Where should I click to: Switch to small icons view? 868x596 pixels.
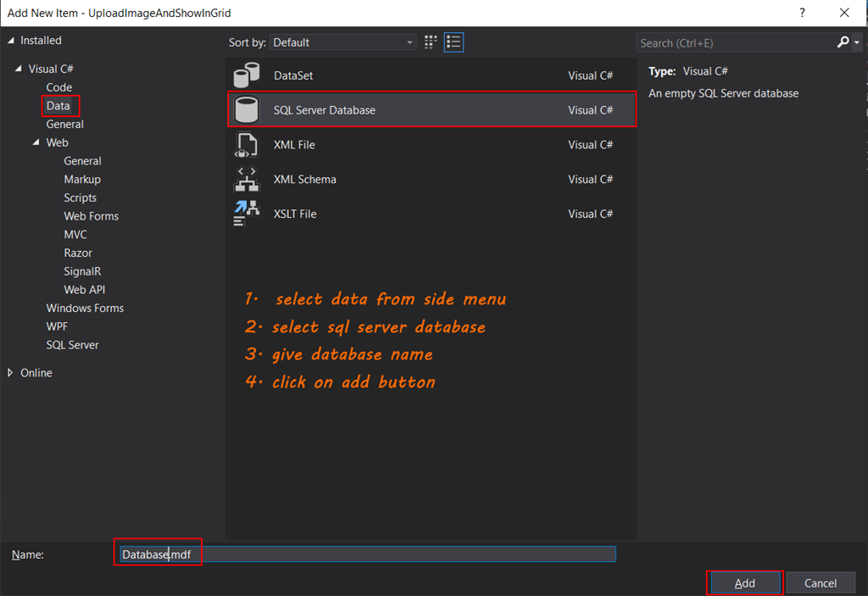(430, 42)
